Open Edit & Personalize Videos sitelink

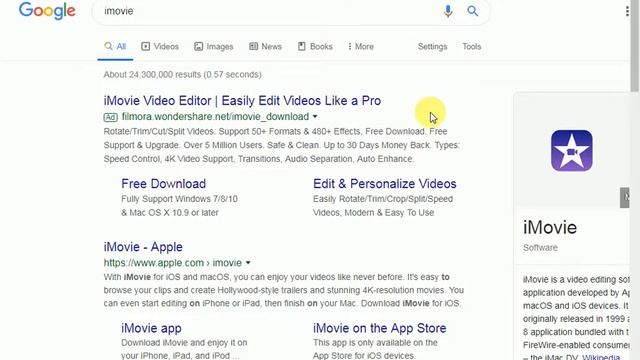pyautogui.click(x=384, y=184)
